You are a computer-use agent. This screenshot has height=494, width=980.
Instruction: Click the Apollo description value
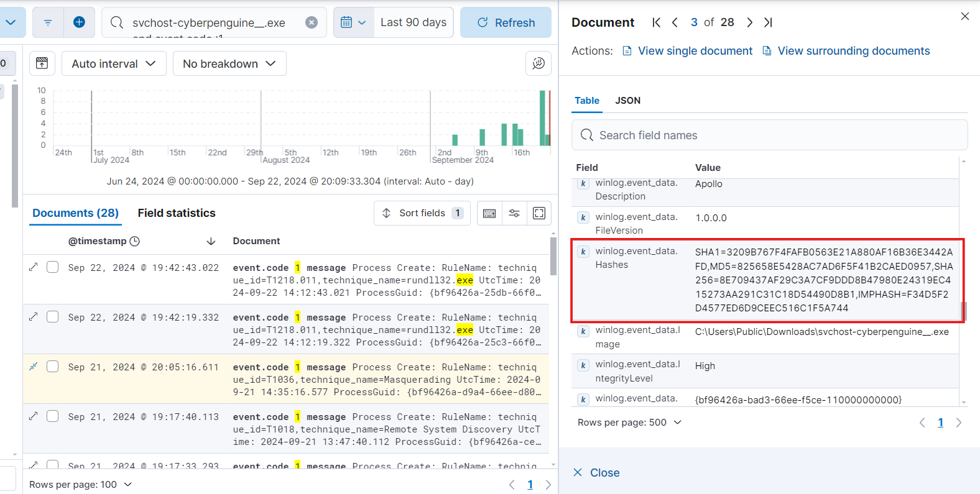[709, 184]
